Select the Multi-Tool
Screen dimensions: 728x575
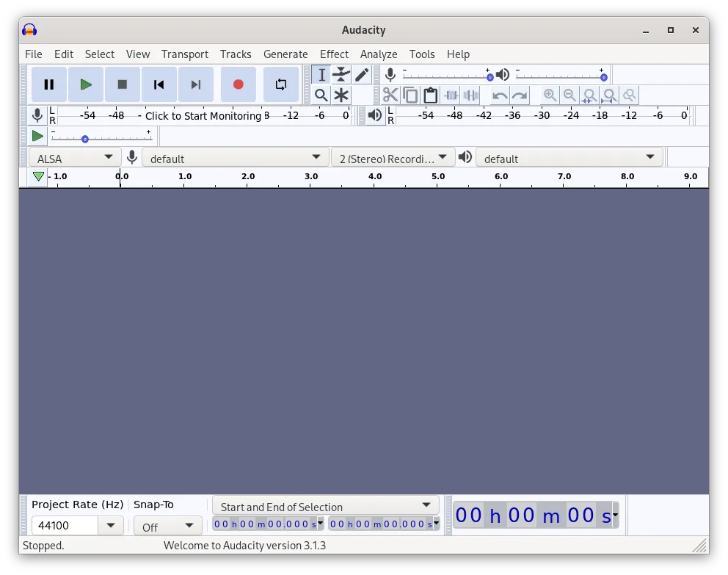(341, 95)
